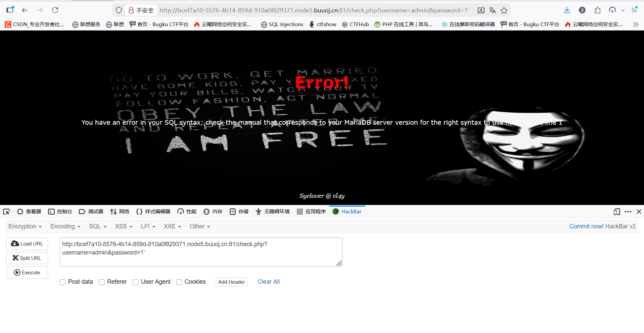Switch to 样式编辑器 style editor tab

click(153, 212)
